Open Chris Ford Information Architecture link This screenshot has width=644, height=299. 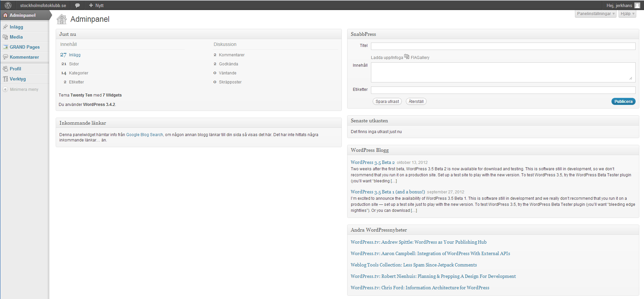pyautogui.click(x=420, y=288)
